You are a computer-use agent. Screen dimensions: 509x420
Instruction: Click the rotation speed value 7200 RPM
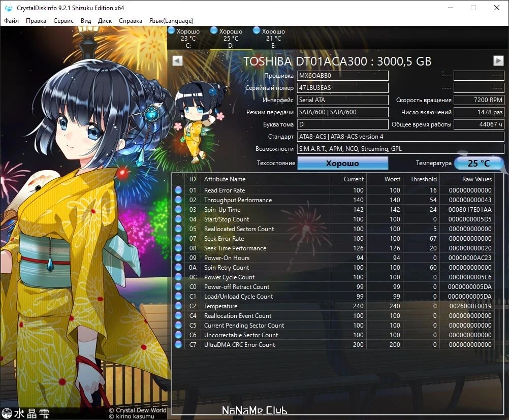[x=479, y=100]
